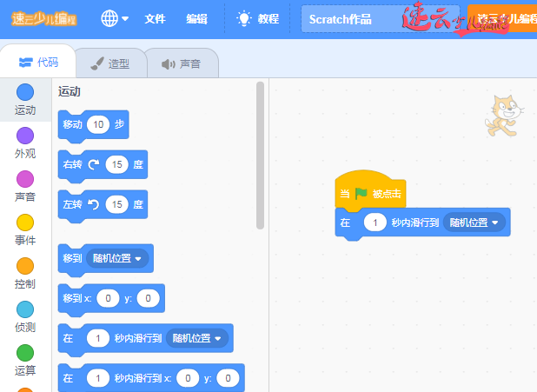Click the green flag icon in hat block

[x=361, y=194]
